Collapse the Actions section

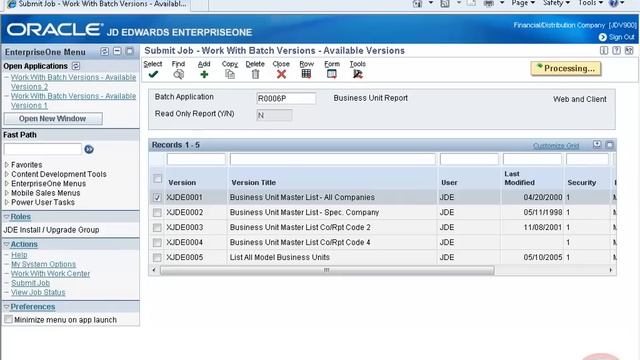coord(7,244)
